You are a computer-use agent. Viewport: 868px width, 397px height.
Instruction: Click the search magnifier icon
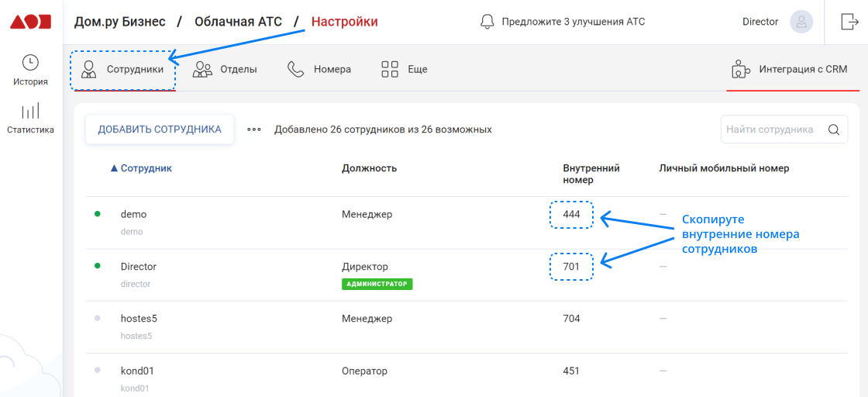834,129
